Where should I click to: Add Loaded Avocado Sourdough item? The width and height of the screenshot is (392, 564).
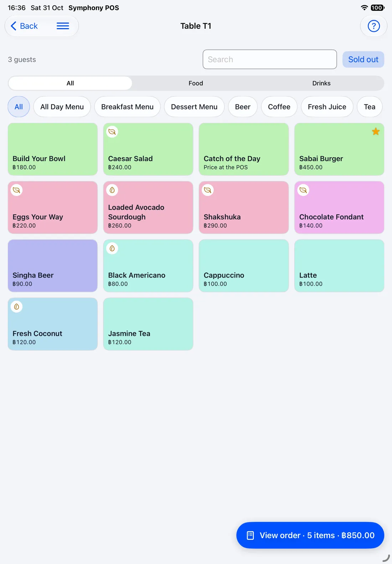(148, 207)
